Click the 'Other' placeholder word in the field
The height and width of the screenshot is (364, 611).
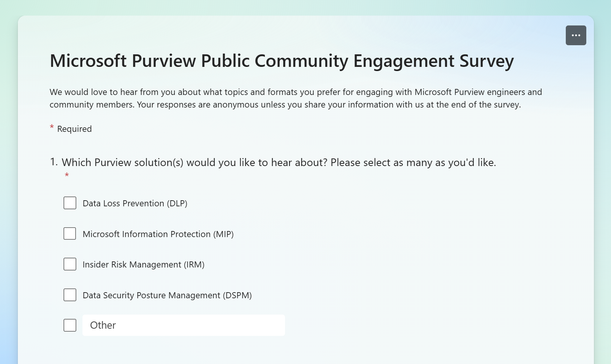103,325
